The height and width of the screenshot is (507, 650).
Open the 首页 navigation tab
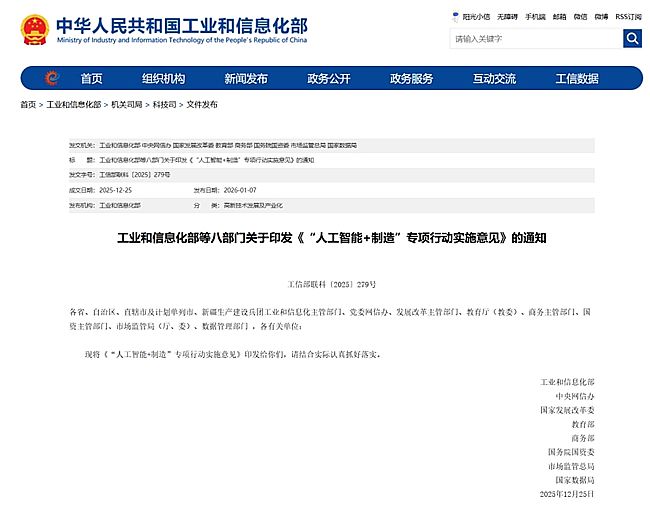coord(91,78)
